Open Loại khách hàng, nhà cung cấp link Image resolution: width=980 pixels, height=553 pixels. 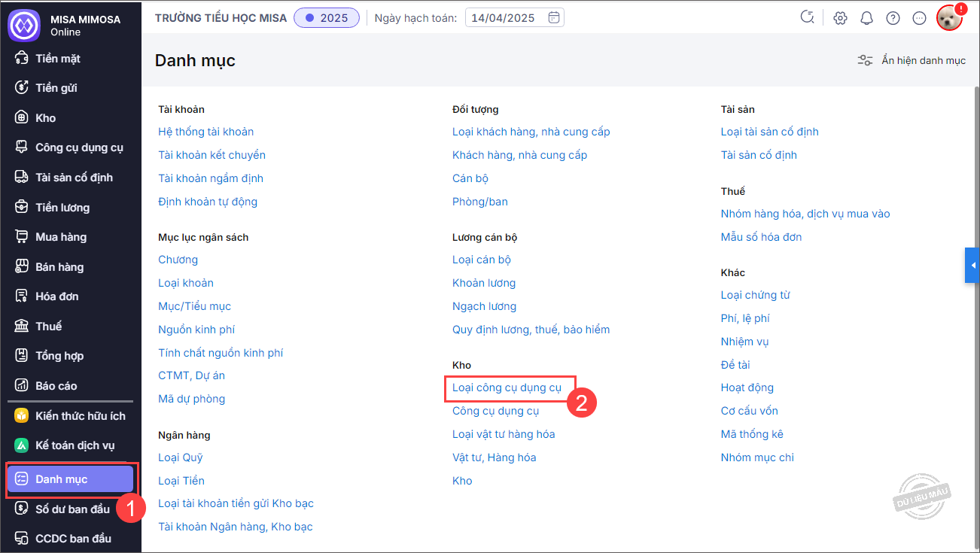[x=531, y=132]
